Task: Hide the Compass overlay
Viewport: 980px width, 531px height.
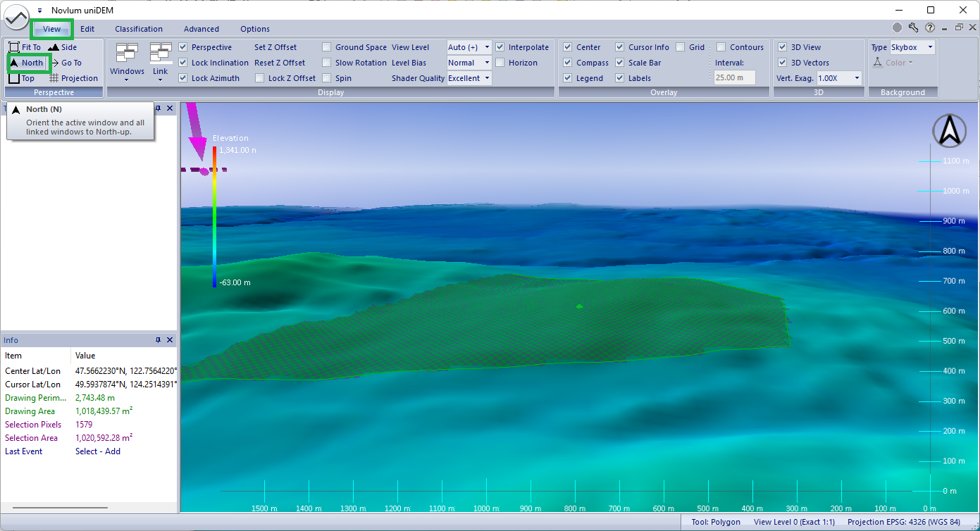Action: pyautogui.click(x=568, y=63)
